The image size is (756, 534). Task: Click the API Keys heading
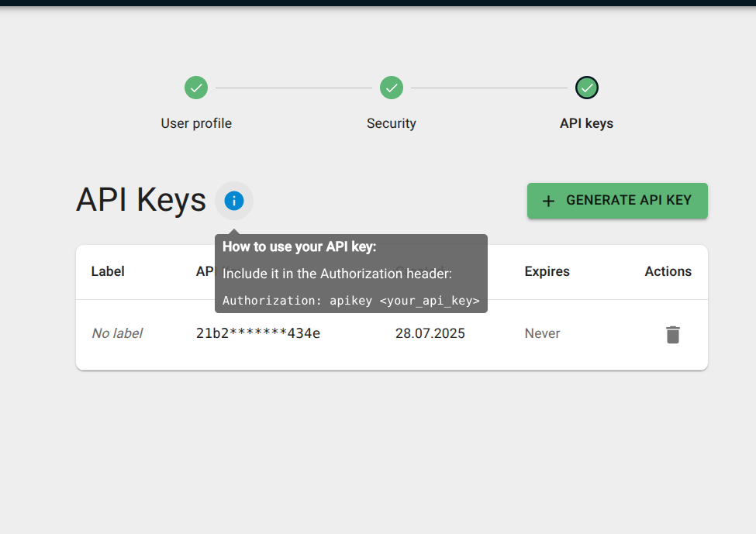click(140, 200)
